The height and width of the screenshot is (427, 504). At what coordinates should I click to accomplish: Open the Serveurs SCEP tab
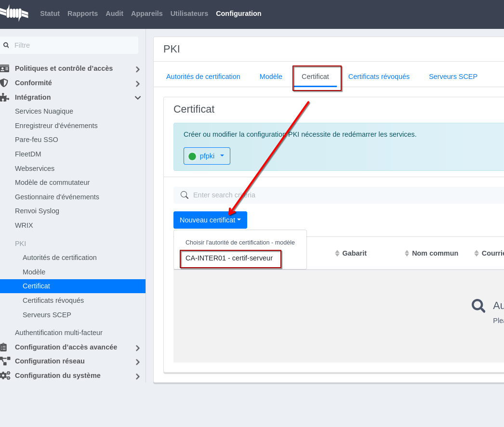(x=453, y=77)
